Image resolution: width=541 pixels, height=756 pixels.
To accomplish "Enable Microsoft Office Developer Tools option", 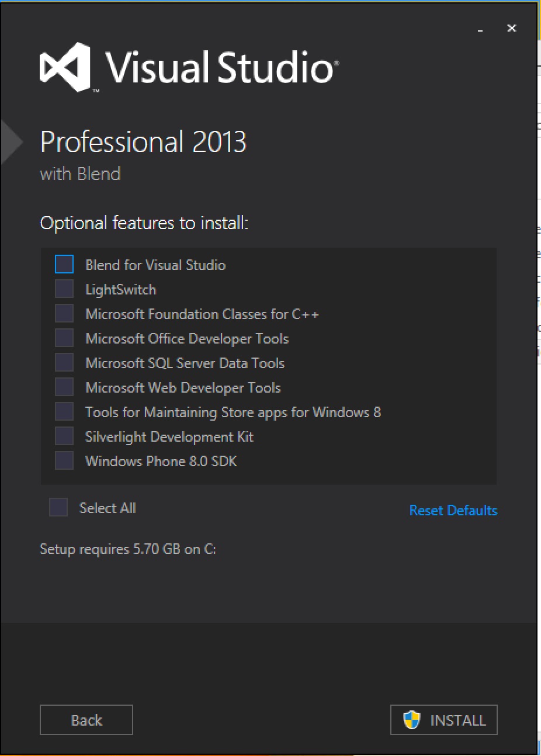I will (x=64, y=338).
